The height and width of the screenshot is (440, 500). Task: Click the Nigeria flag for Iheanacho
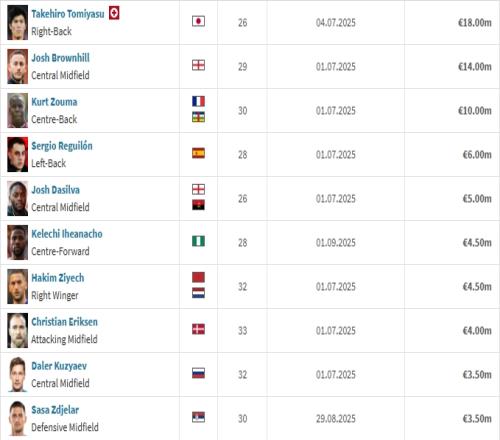[x=198, y=241]
